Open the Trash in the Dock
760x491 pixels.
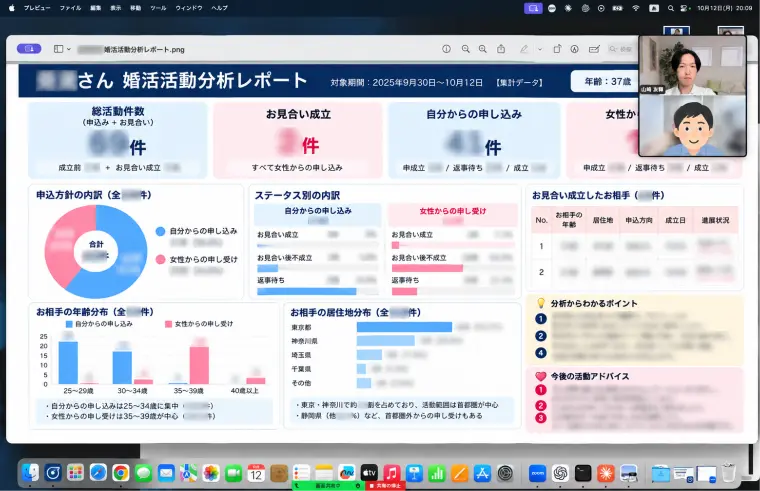click(728, 473)
